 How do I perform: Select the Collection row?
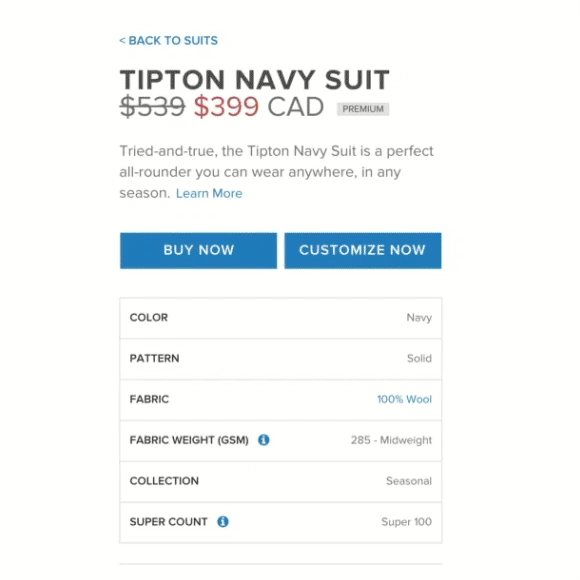[281, 481]
